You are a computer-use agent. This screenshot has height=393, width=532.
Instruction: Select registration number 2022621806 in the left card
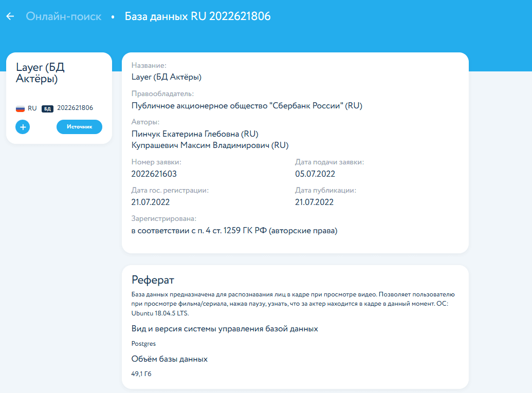tap(75, 108)
